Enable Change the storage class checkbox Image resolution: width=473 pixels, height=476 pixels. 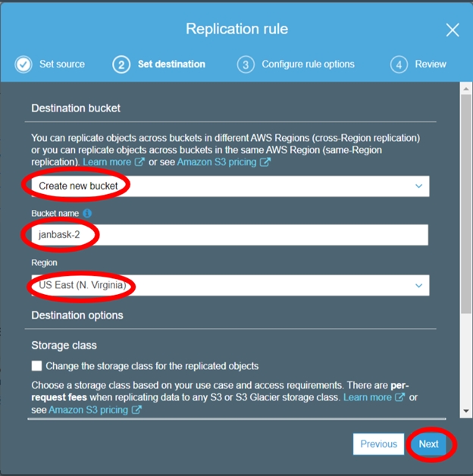coord(37,366)
